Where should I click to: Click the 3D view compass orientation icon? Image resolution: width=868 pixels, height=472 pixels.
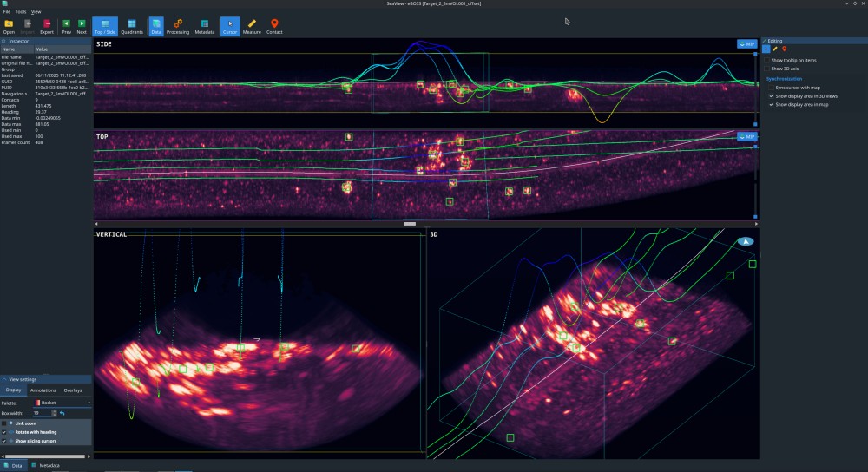click(746, 241)
